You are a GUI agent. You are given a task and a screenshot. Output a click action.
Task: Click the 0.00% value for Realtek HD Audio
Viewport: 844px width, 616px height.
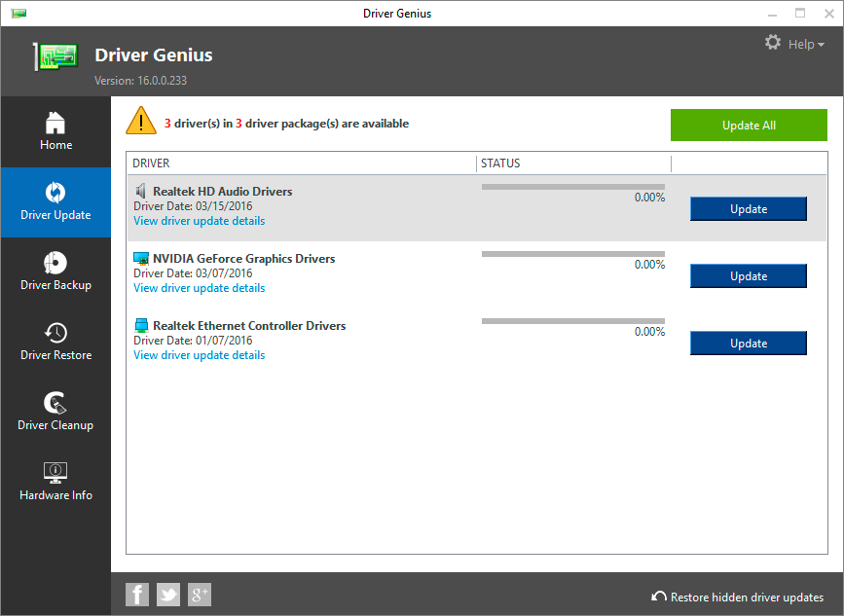[649, 198]
